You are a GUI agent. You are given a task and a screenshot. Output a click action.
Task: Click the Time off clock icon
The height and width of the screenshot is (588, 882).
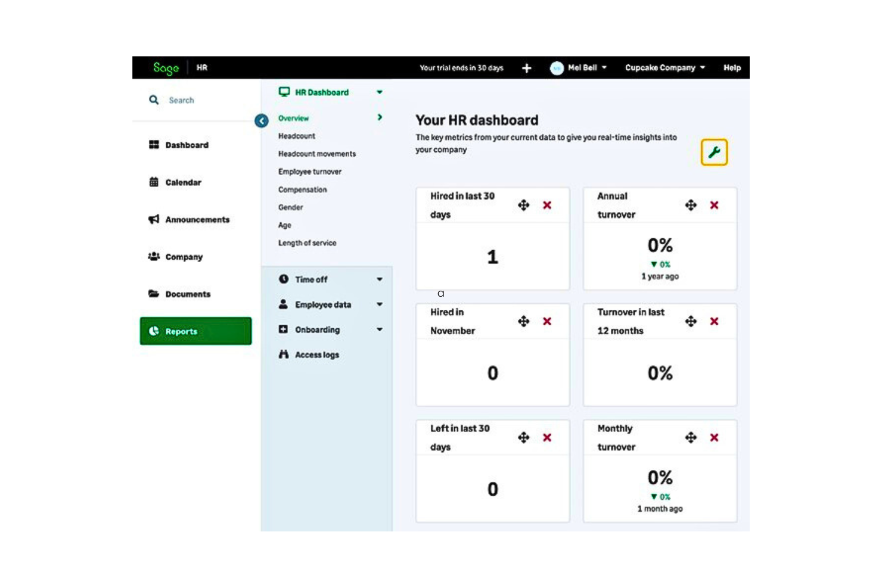click(x=284, y=279)
